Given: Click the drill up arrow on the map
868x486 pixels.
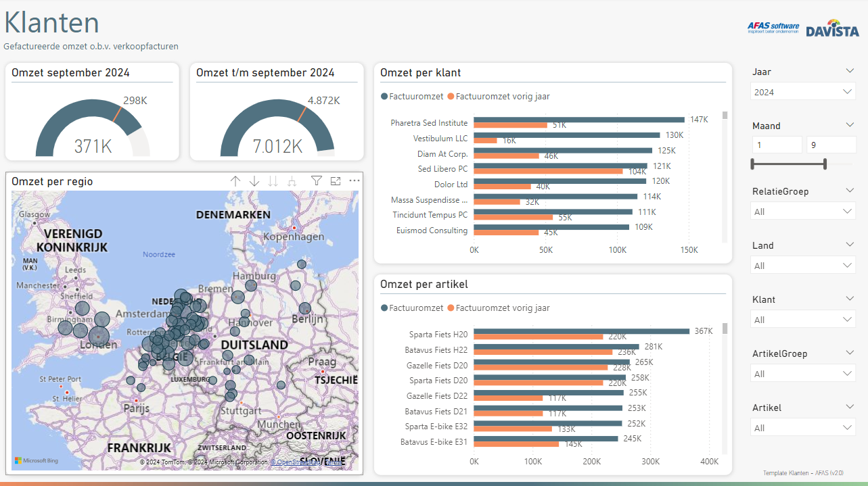Looking at the screenshot, I should [235, 181].
